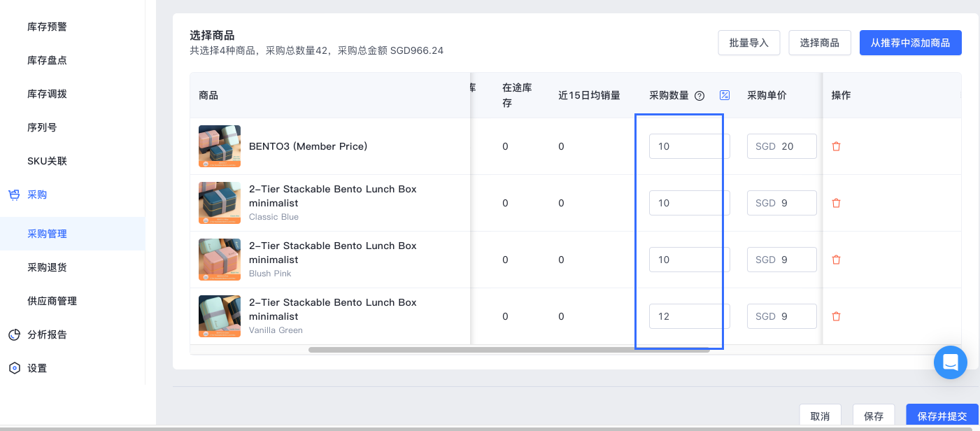Click quantity field for Blush Pink

click(689, 260)
